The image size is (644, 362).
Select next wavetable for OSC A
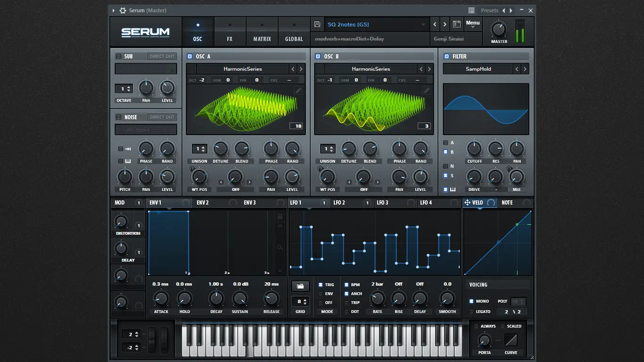301,69
